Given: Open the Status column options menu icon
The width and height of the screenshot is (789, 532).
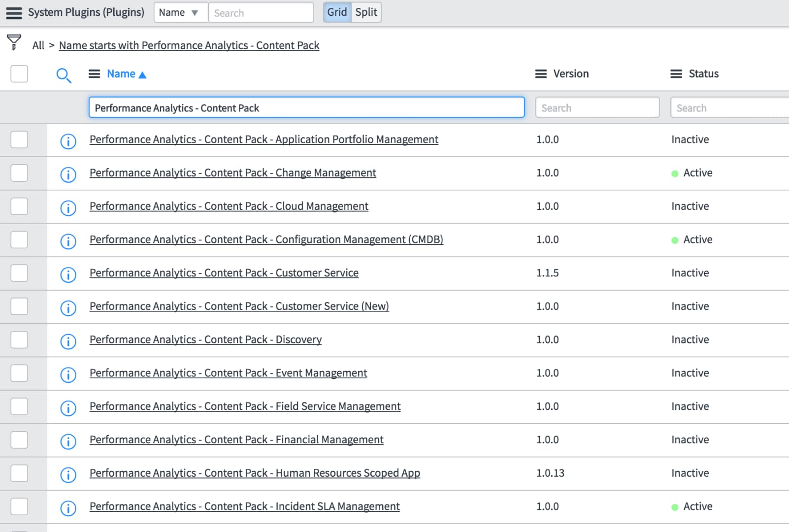Looking at the screenshot, I should tap(676, 74).
